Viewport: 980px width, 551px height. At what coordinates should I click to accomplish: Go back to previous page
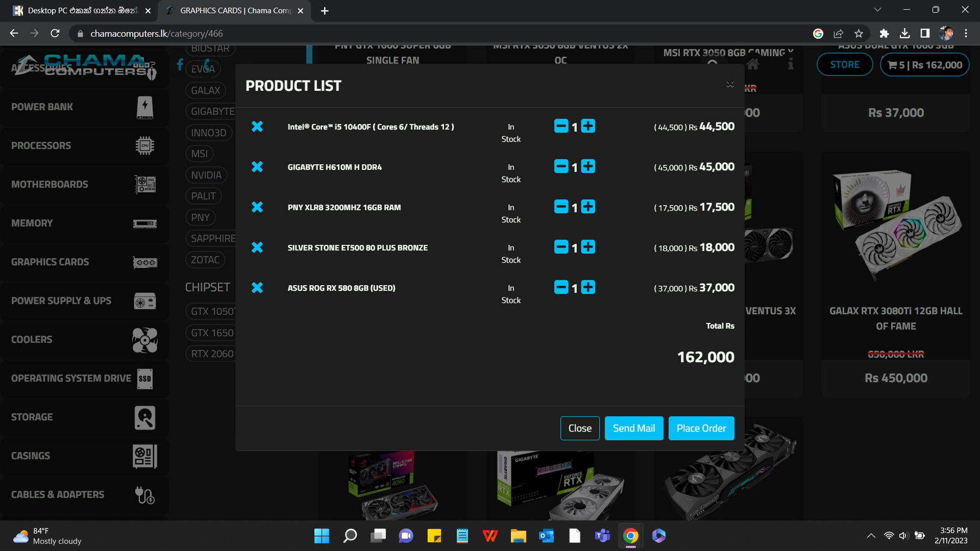click(14, 34)
